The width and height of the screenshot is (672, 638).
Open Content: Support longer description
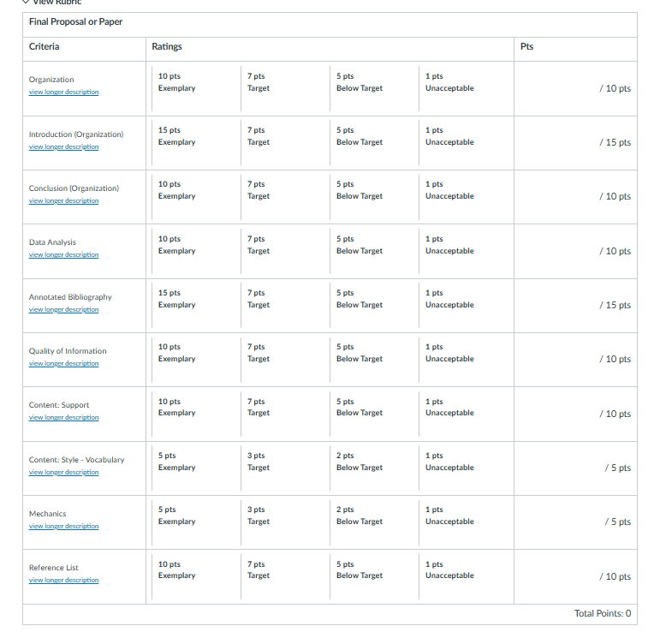(64, 418)
